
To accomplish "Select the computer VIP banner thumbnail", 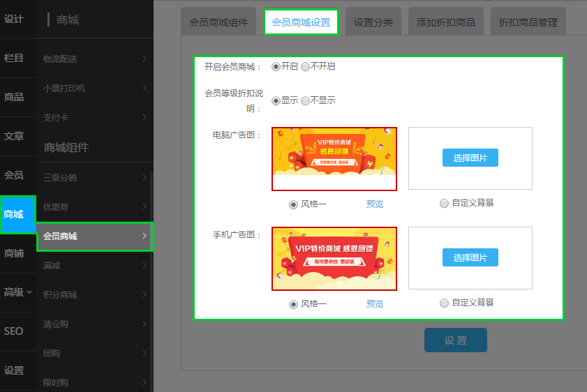I will 334,158.
